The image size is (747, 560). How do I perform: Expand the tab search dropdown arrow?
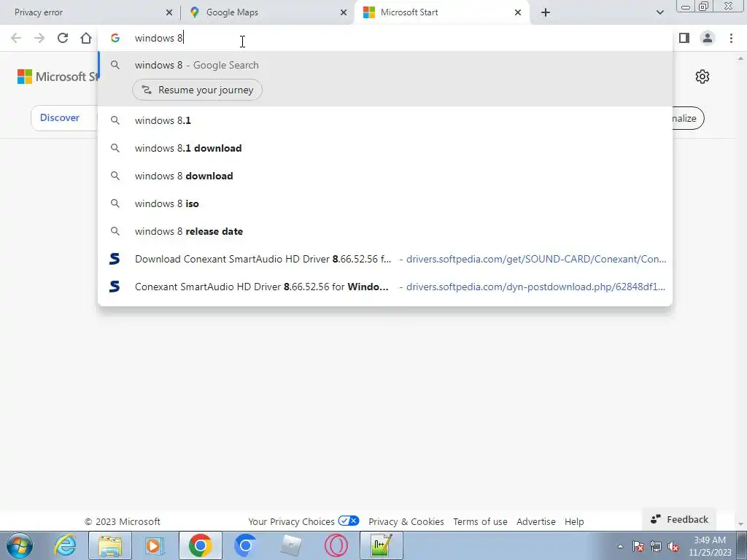point(659,12)
